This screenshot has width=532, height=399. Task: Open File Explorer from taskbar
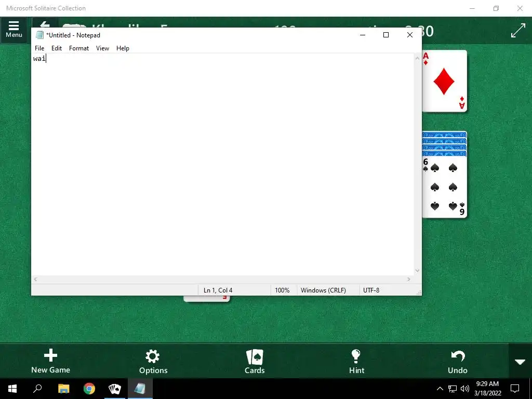[x=63, y=389]
